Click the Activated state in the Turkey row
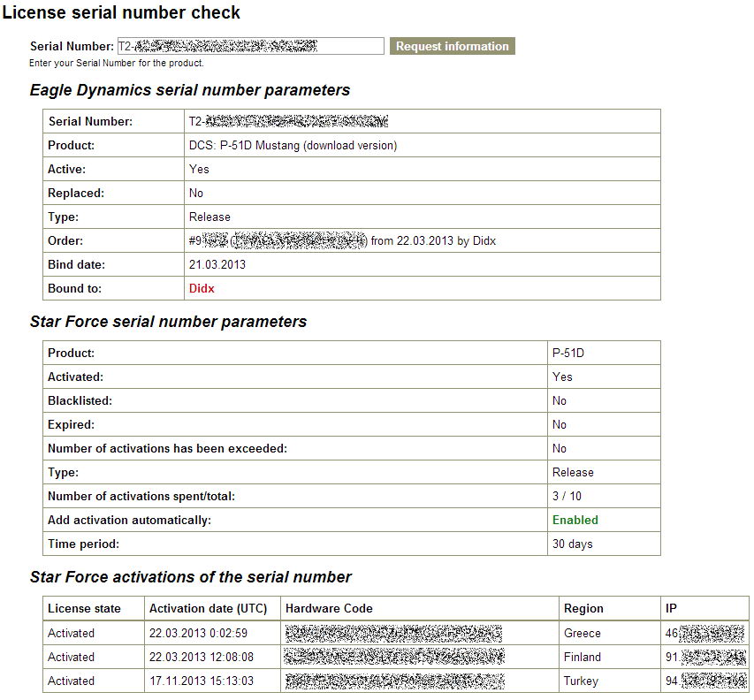The width and height of the screenshot is (754, 700). [72, 681]
